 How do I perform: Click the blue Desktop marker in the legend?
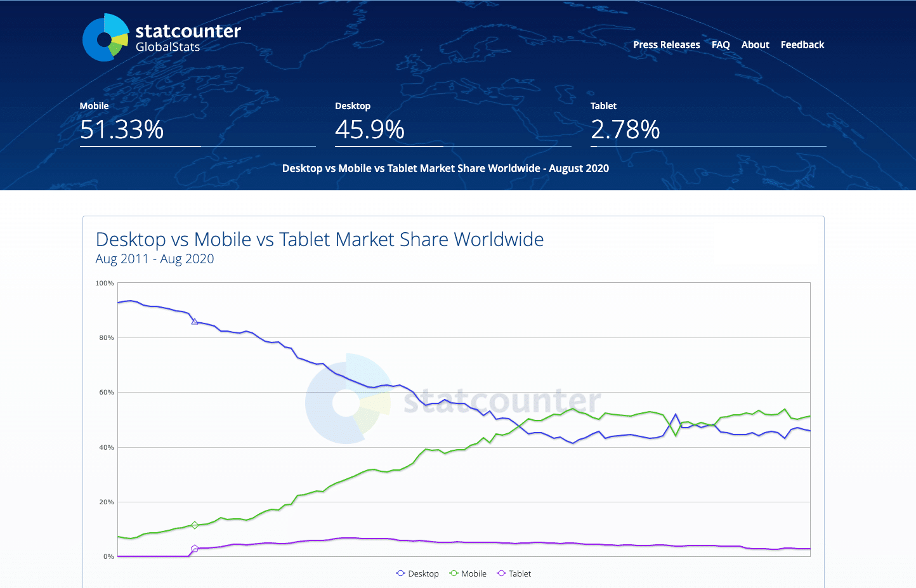400,573
